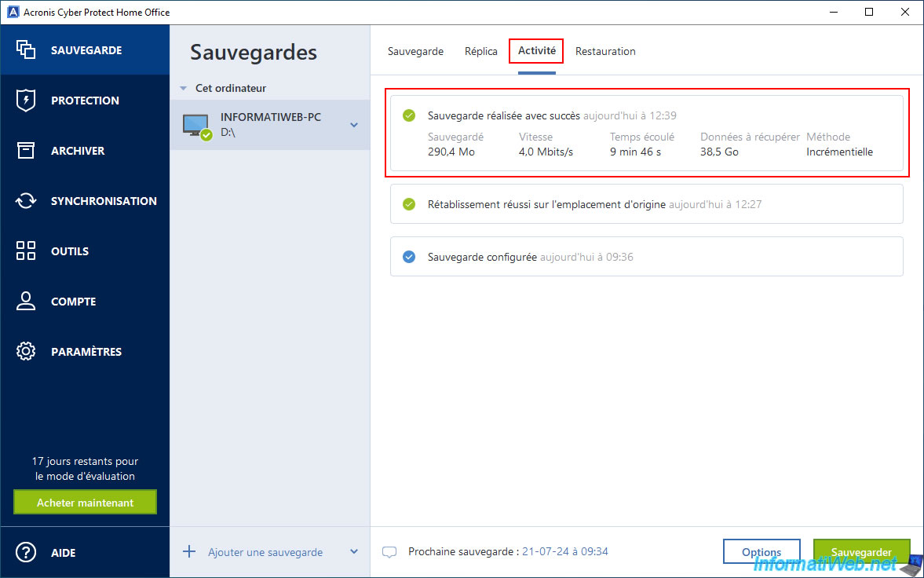This screenshot has height=578, width=924.
Task: Click the Sauvegarde réalisée avec succès entry
Action: tap(646, 134)
